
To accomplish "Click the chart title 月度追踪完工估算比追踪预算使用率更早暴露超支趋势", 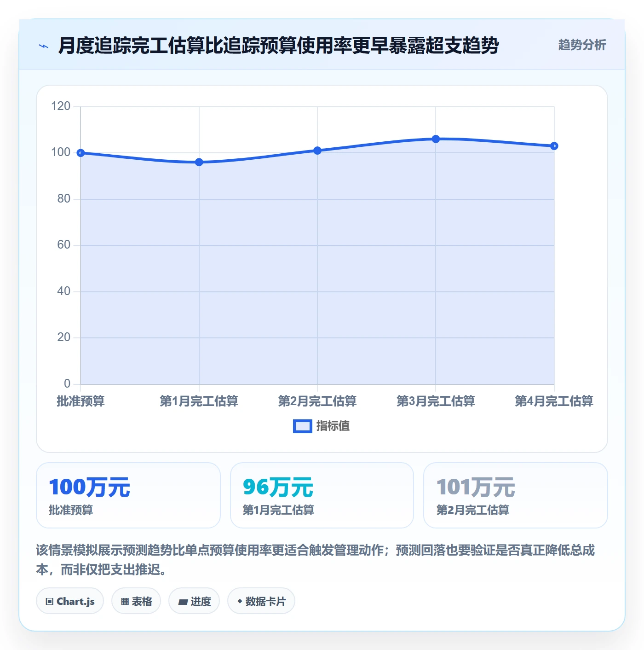I will pos(279,45).
